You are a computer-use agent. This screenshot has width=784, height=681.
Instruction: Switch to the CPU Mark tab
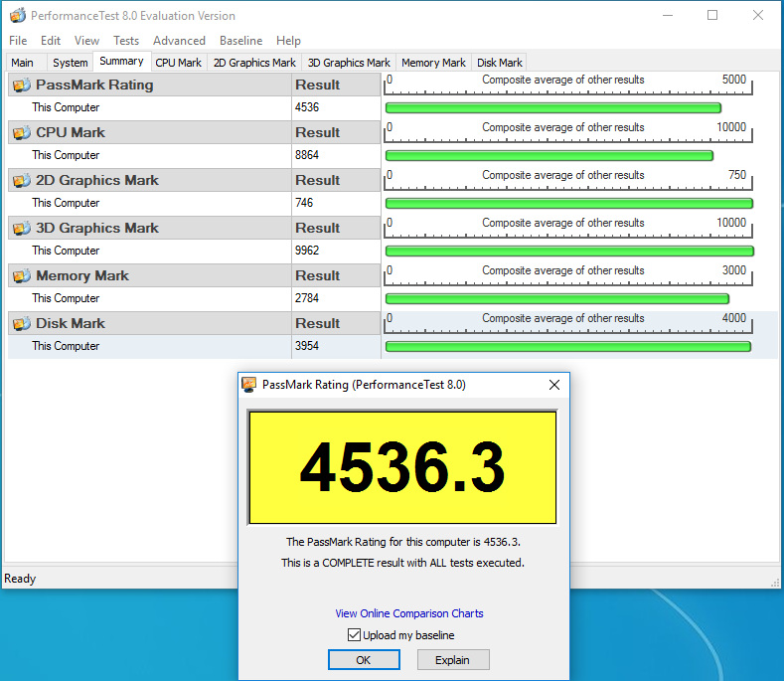click(x=179, y=63)
